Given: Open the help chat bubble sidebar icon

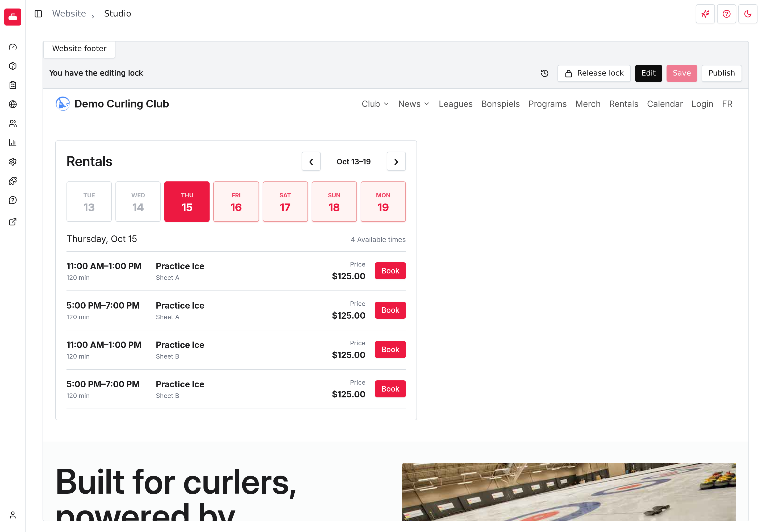Looking at the screenshot, I should click(13, 200).
